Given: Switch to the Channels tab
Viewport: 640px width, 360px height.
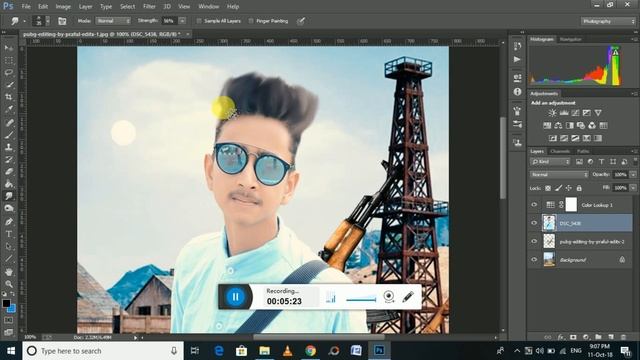Looking at the screenshot, I should (560, 151).
